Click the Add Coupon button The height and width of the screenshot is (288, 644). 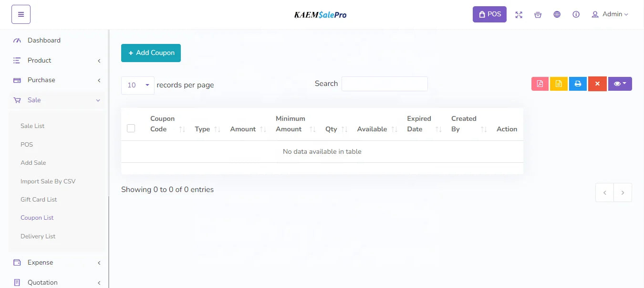pyautogui.click(x=151, y=53)
